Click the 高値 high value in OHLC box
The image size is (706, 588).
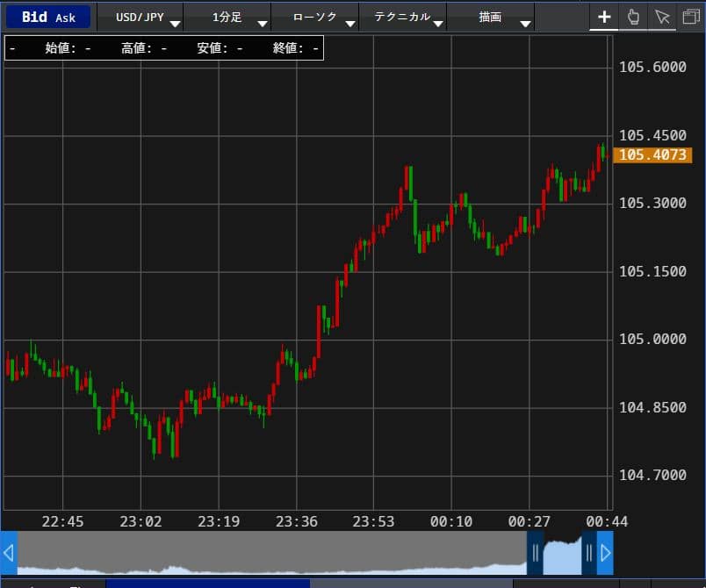pyautogui.click(x=144, y=47)
